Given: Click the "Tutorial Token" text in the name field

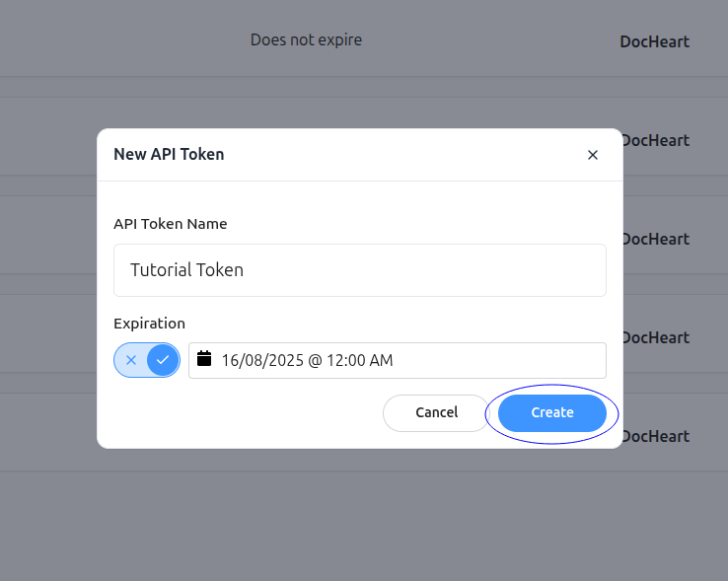Looking at the screenshot, I should point(186,270).
